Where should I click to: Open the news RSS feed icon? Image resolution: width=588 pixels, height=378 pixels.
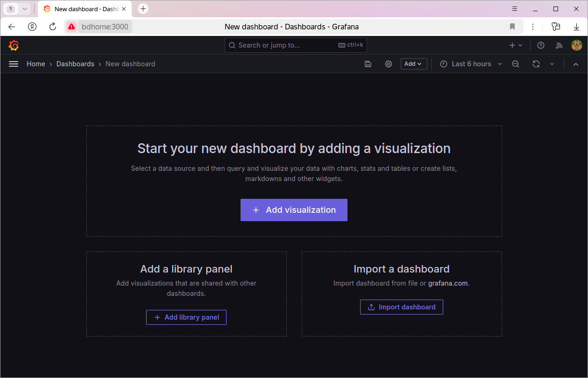pyautogui.click(x=559, y=45)
